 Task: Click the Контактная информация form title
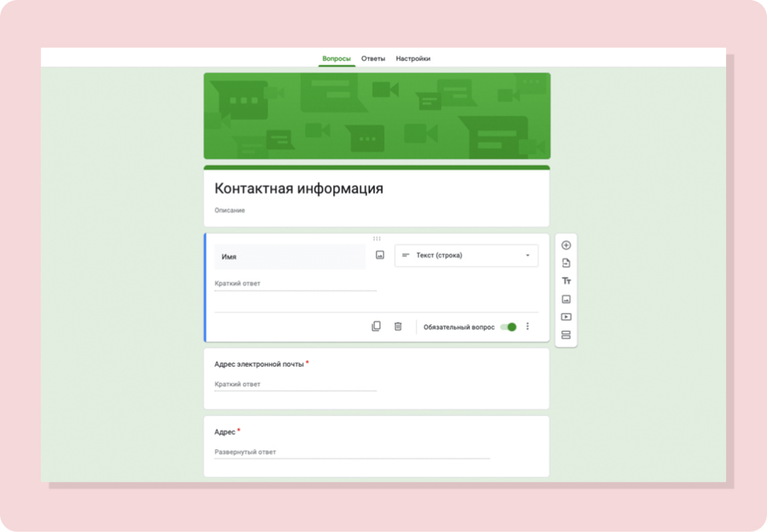pyautogui.click(x=298, y=189)
